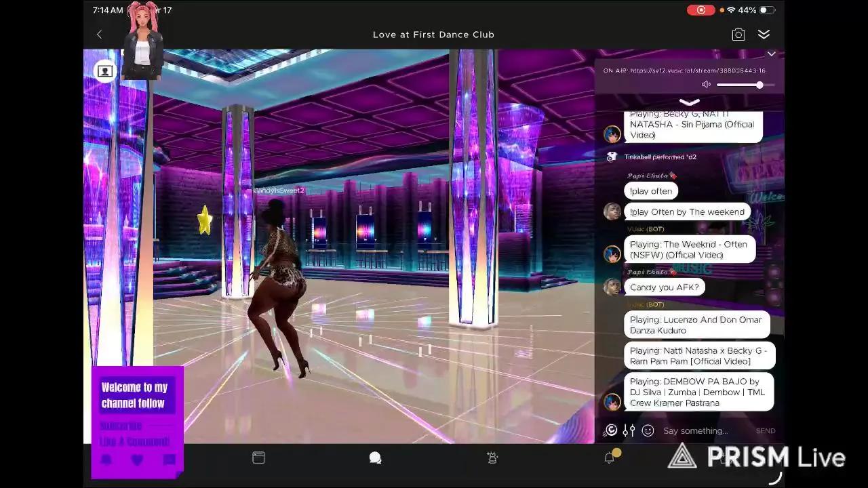The width and height of the screenshot is (868, 488).
Task: Select the "Candy you AFK?" bubble
Action: 665,287
